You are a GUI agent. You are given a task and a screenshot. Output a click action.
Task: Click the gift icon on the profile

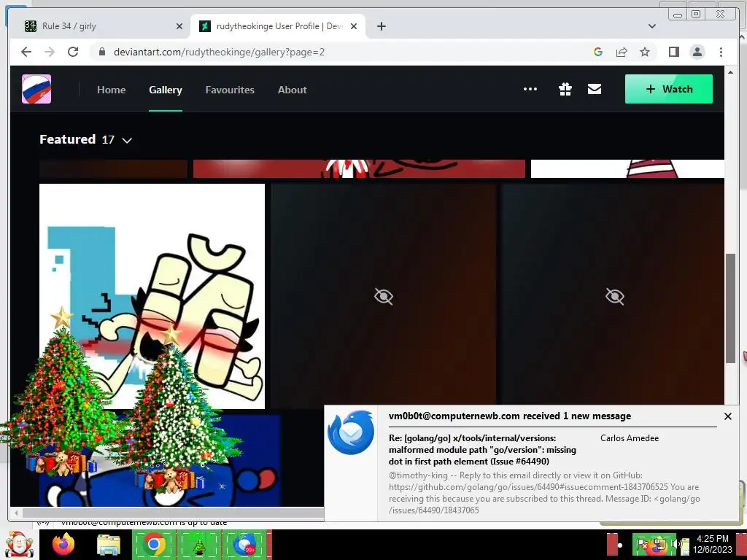point(565,89)
